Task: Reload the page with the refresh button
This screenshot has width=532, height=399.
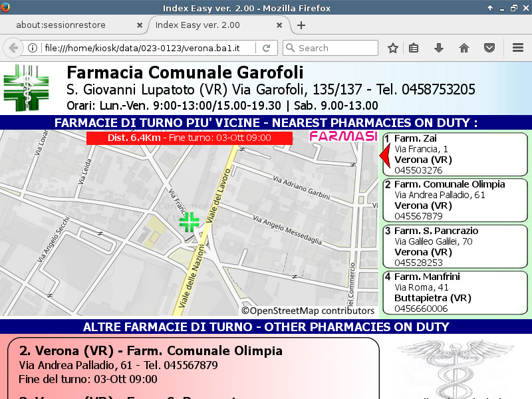Action: click(x=266, y=48)
